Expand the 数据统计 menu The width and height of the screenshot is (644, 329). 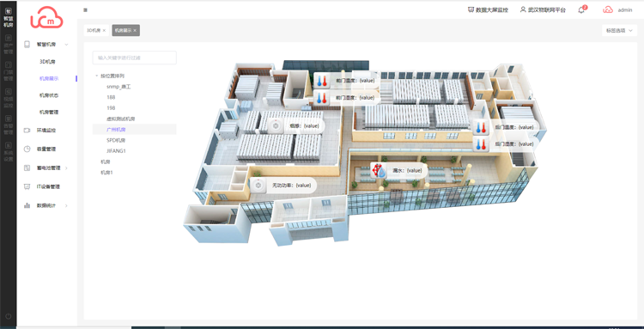(66, 205)
